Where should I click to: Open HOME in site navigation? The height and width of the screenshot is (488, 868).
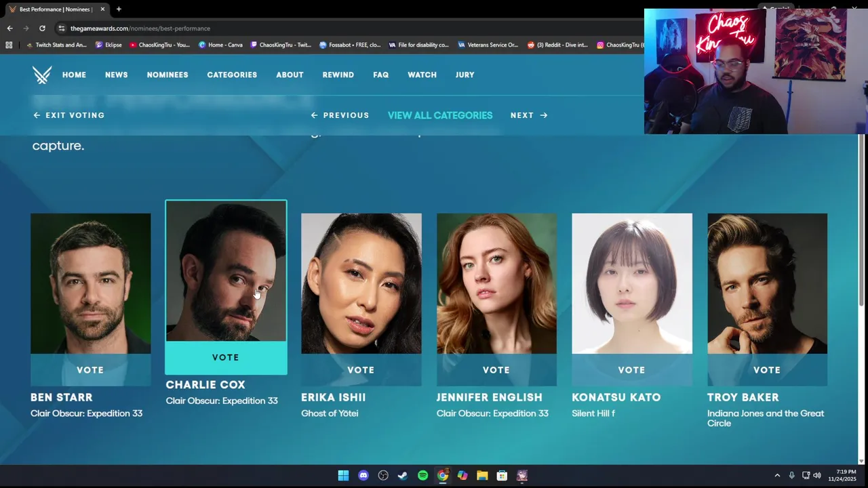pos(74,75)
